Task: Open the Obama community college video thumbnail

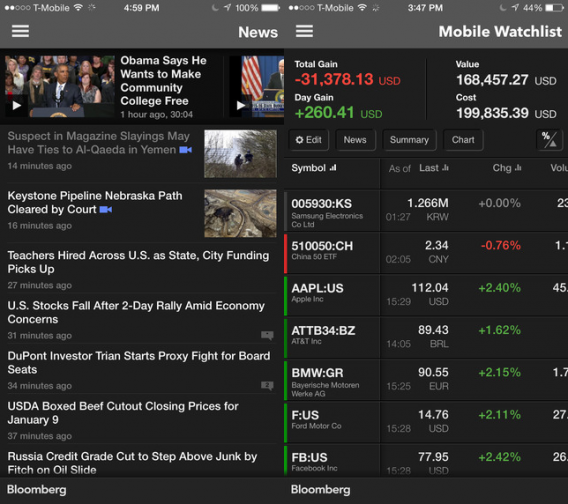Action: pos(60,86)
